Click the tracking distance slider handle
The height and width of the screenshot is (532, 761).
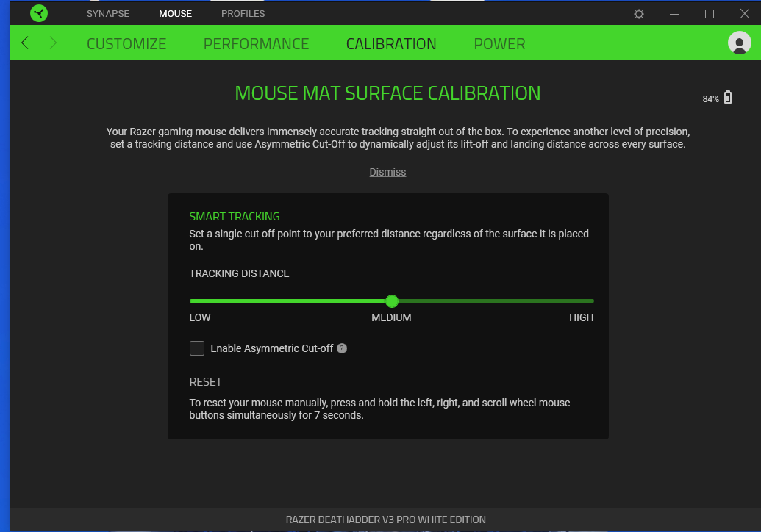392,301
